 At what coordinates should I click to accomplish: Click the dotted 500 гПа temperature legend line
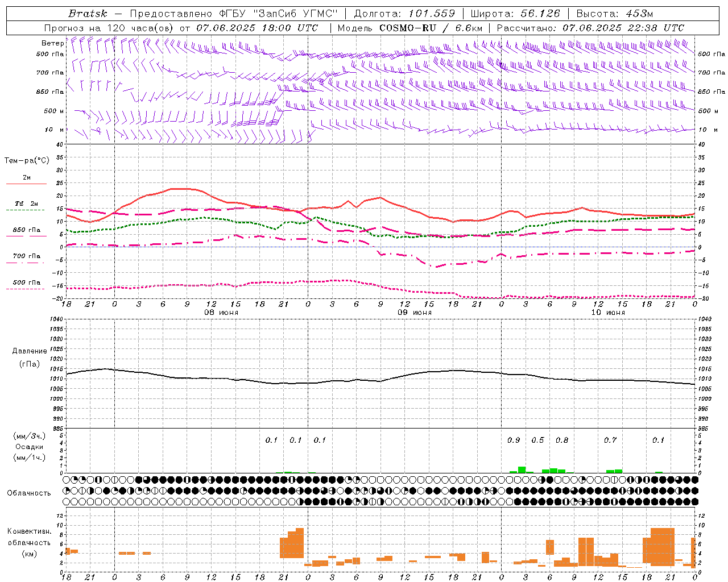pos(25,289)
